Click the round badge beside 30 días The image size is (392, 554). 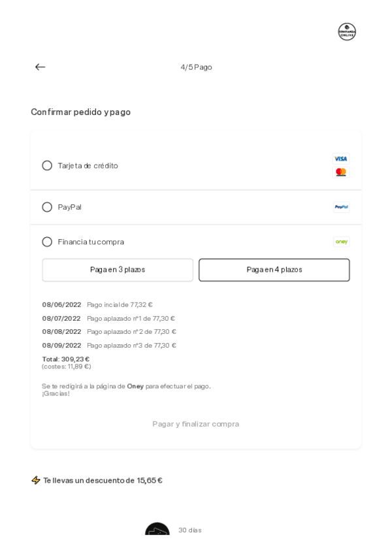(x=157, y=533)
